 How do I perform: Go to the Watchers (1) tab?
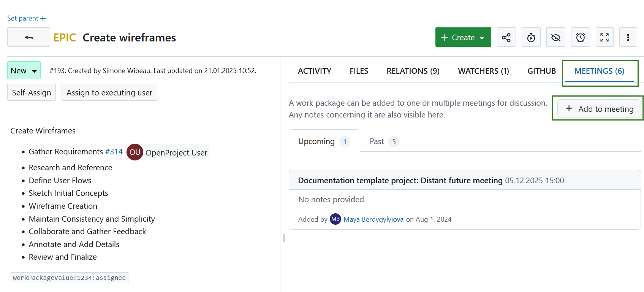(x=483, y=71)
